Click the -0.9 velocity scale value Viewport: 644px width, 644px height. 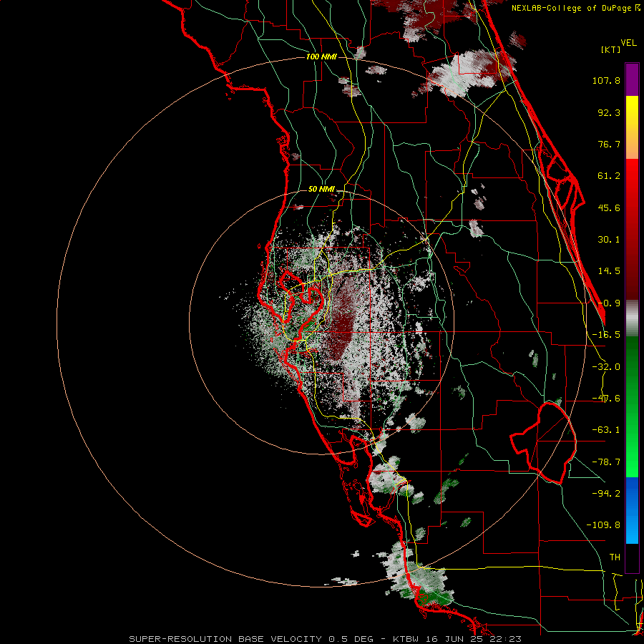(609, 303)
